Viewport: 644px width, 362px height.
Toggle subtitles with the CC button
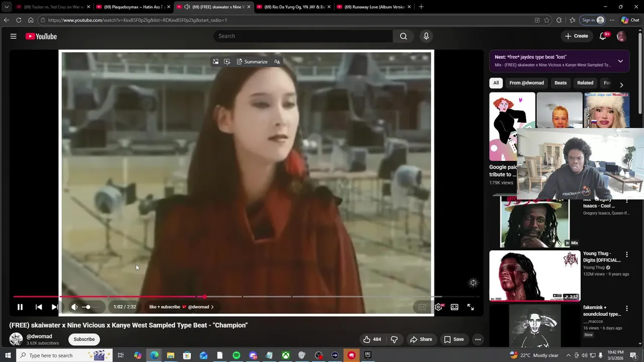(x=422, y=307)
